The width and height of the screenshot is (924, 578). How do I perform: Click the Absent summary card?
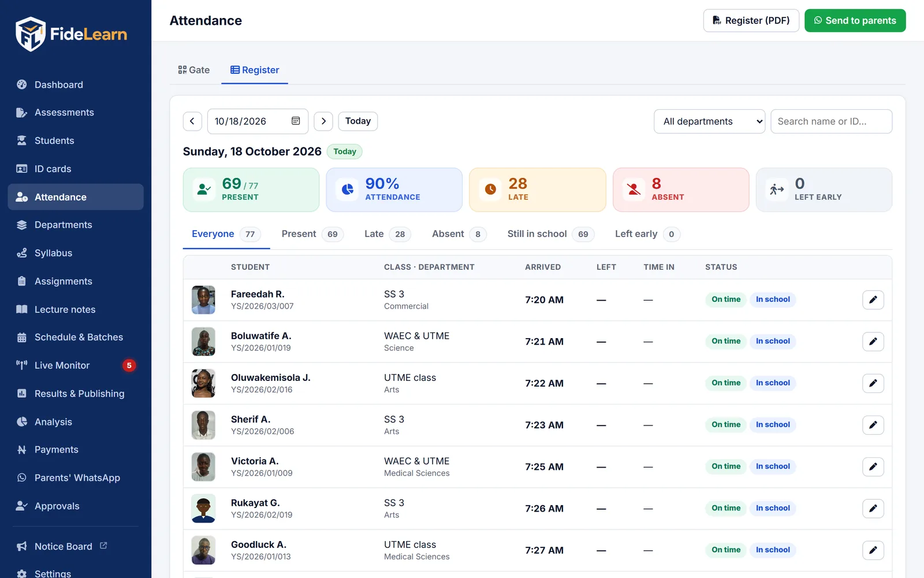point(681,190)
